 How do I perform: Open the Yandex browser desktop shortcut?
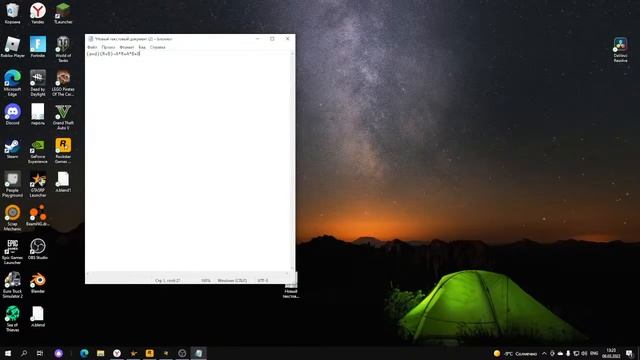[x=38, y=13]
